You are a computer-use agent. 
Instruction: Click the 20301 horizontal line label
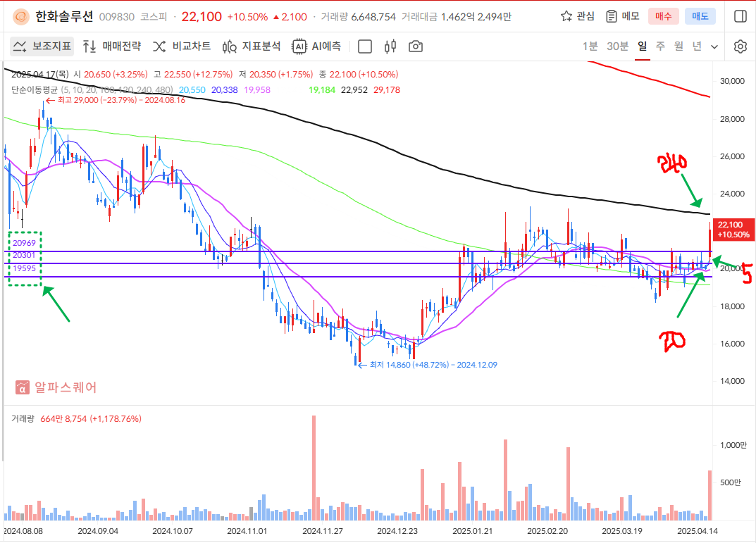24,255
